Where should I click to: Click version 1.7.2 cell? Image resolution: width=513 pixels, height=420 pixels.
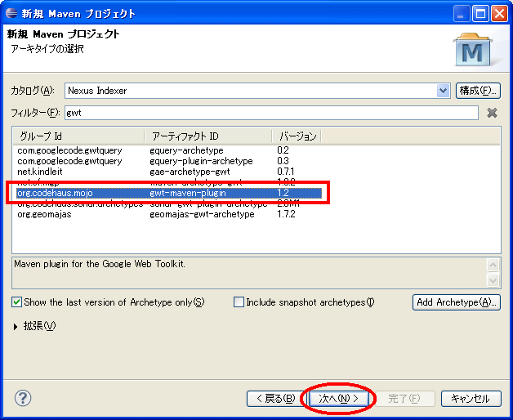(286, 214)
